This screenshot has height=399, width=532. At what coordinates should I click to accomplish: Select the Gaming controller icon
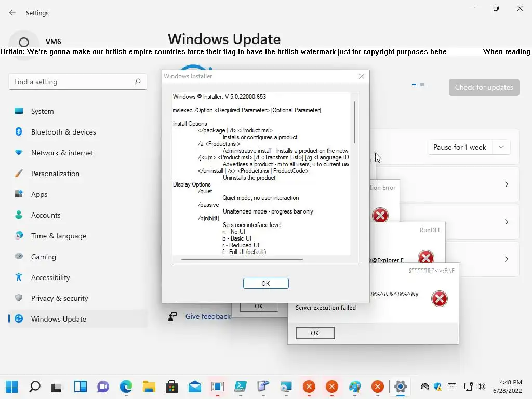point(19,256)
